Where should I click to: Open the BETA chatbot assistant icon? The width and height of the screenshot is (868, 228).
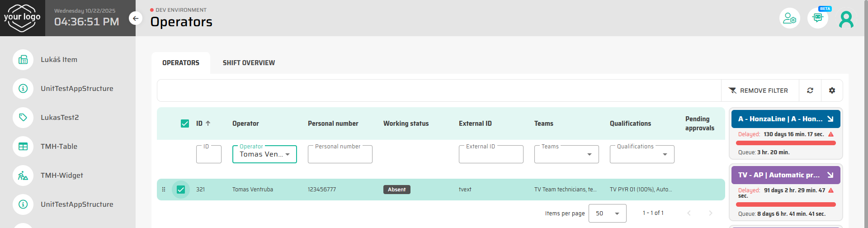coord(817,18)
